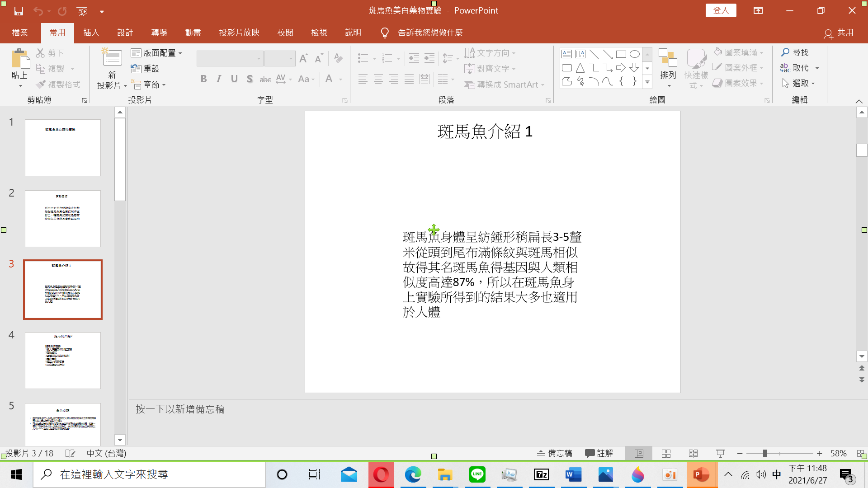This screenshot has width=868, height=488.
Task: Select the rectangle shape in gallery
Action: pos(621,54)
